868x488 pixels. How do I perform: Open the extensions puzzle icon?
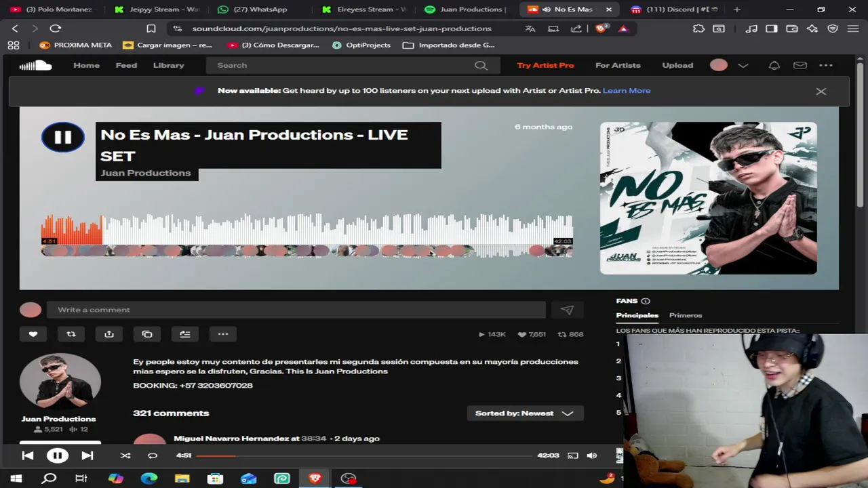point(698,28)
